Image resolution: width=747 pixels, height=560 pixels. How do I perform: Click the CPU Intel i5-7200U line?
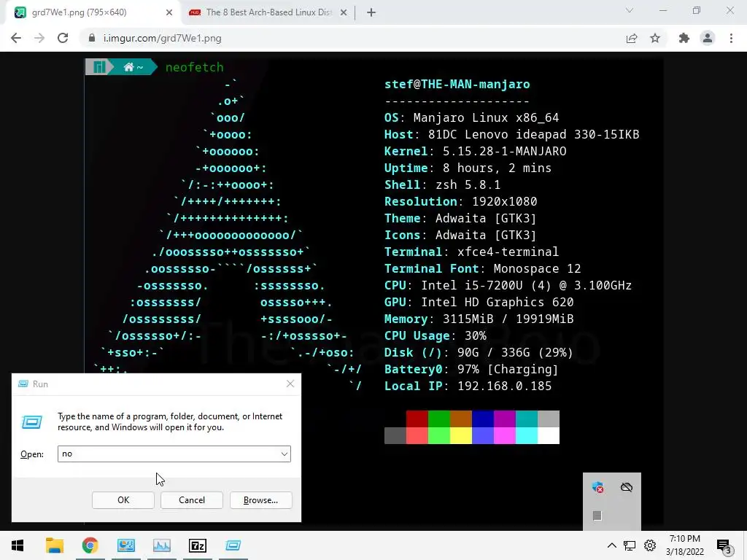coord(508,286)
